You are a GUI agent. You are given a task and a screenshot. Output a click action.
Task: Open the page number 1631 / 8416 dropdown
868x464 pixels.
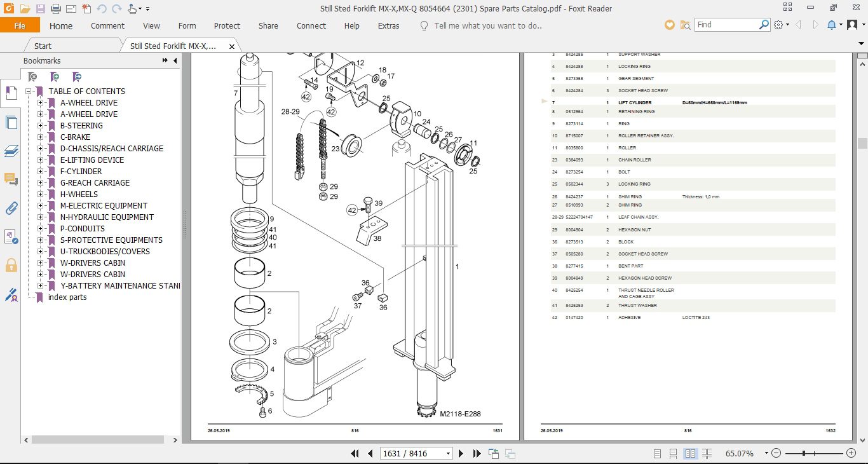pos(449,454)
